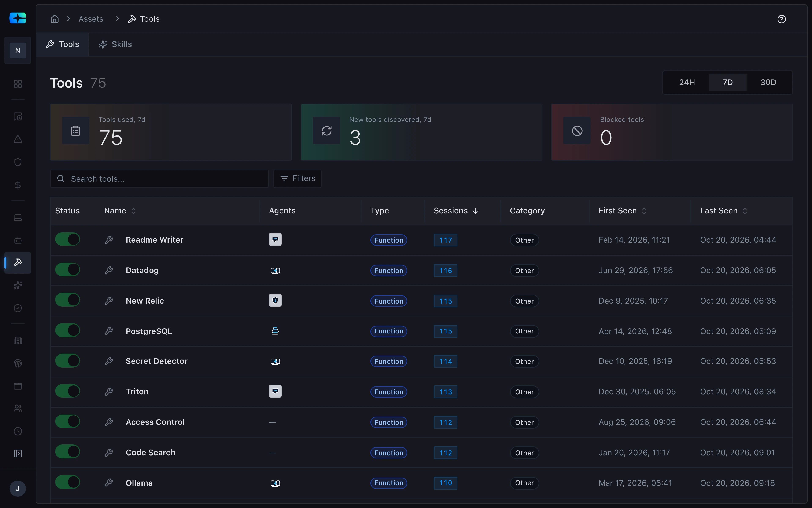Open the Triton tool name
Screen dimensions: 812x508
(137, 391)
